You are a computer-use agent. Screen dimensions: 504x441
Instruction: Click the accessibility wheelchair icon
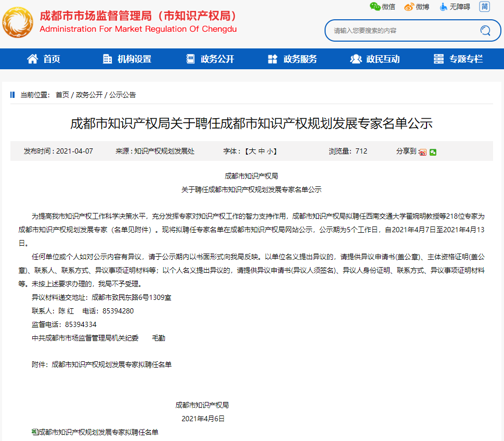[x=443, y=7]
